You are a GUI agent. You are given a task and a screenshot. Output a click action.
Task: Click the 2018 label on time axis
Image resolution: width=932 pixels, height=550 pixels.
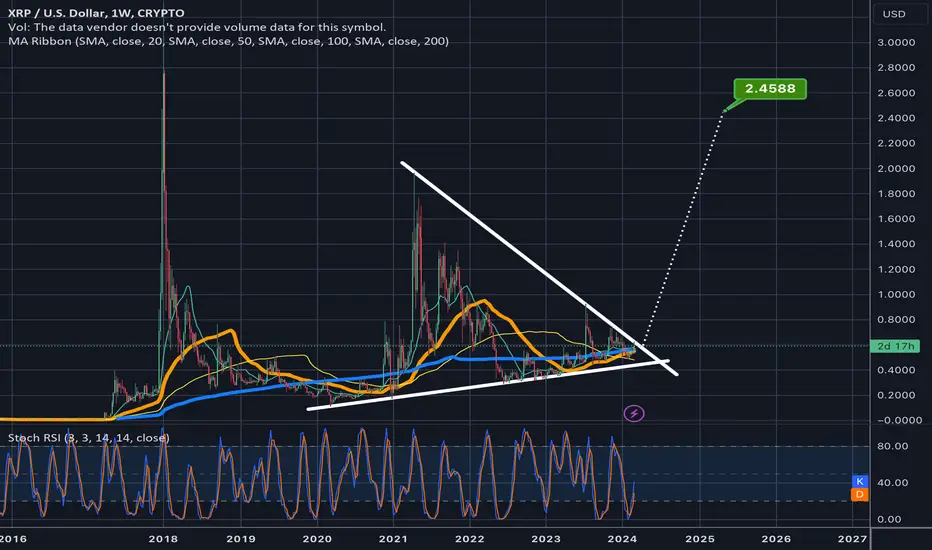coord(163,539)
